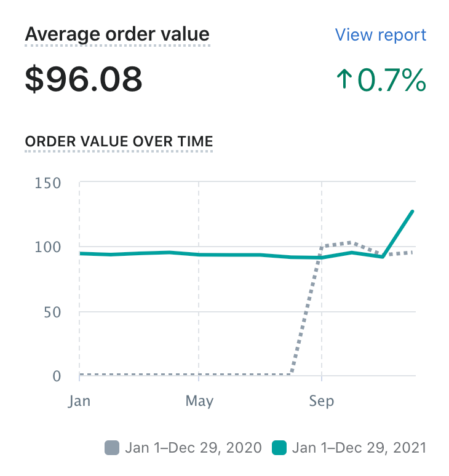Click the teal line's peak at chart end
449x476 pixels.
point(412,212)
